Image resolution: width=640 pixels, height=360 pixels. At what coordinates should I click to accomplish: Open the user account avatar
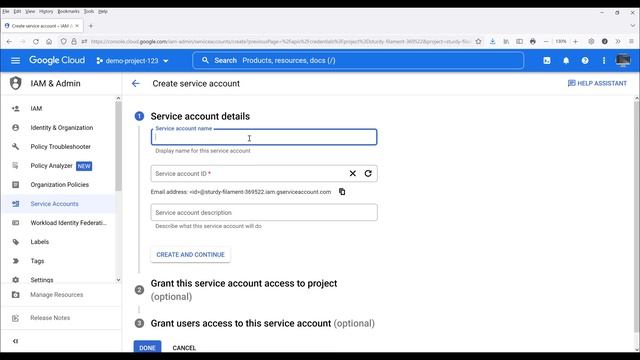[x=623, y=60]
